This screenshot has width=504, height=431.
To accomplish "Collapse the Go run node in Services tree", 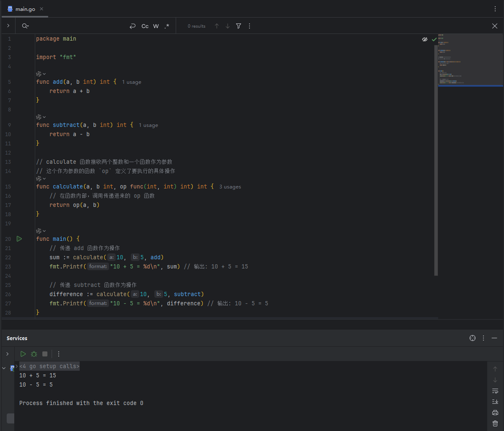I will coord(4,368).
